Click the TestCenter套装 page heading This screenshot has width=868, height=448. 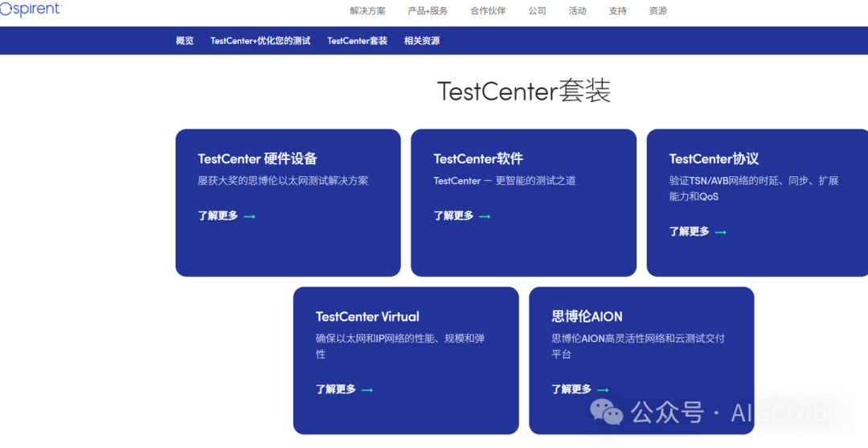coord(524,91)
